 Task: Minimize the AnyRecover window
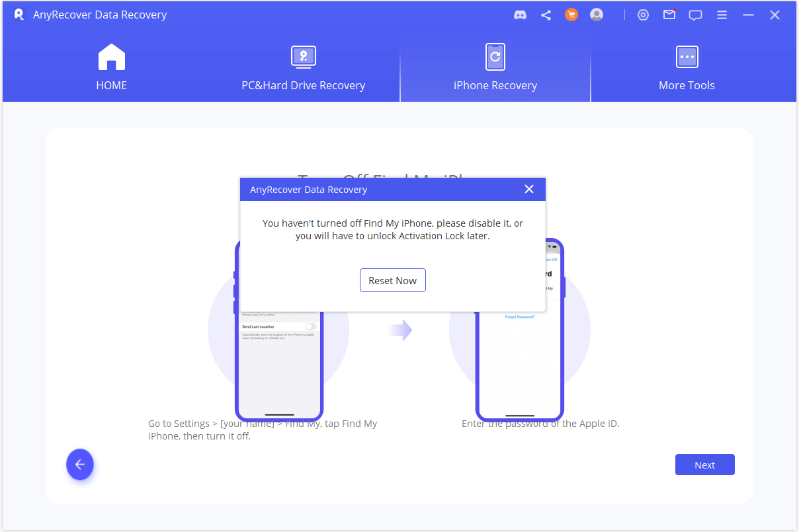click(x=748, y=15)
